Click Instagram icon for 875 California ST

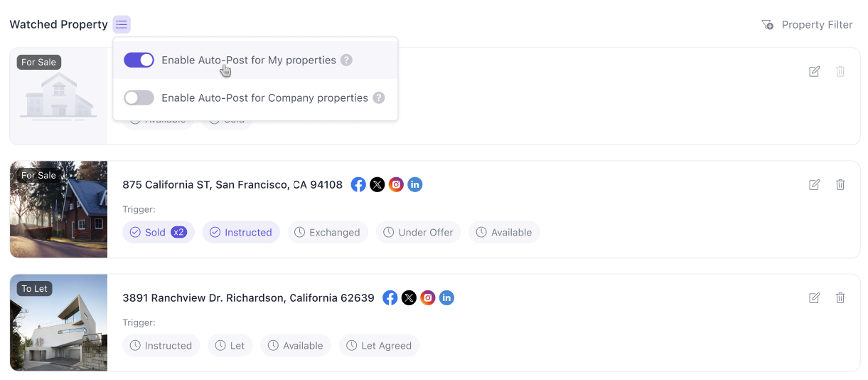click(397, 185)
